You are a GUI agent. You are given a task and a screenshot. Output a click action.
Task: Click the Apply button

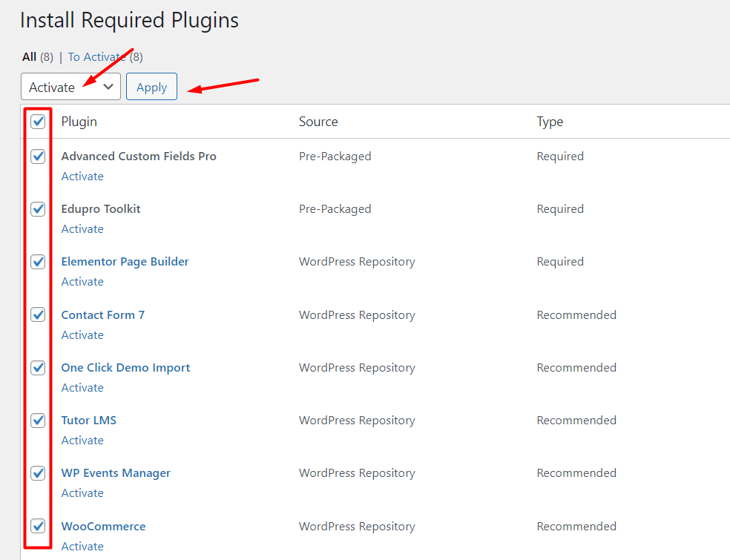(x=152, y=87)
